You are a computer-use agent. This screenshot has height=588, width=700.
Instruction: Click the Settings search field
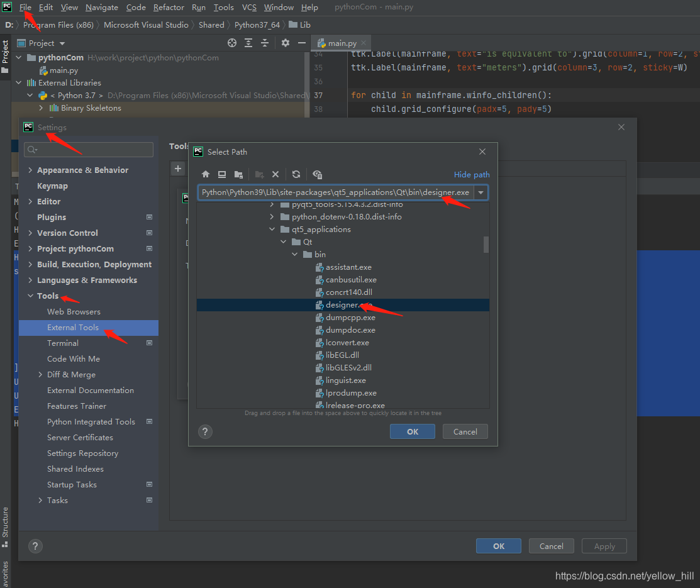pos(88,149)
